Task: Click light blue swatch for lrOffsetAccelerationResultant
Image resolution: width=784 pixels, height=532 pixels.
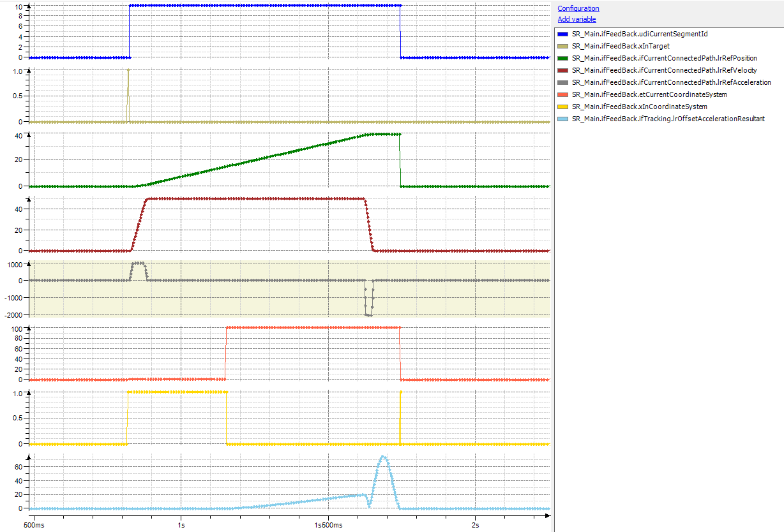Action: click(562, 119)
